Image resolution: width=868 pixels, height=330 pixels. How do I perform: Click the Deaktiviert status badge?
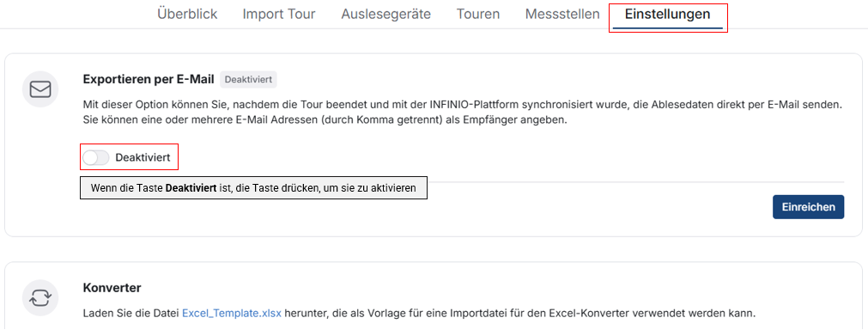[x=248, y=80]
